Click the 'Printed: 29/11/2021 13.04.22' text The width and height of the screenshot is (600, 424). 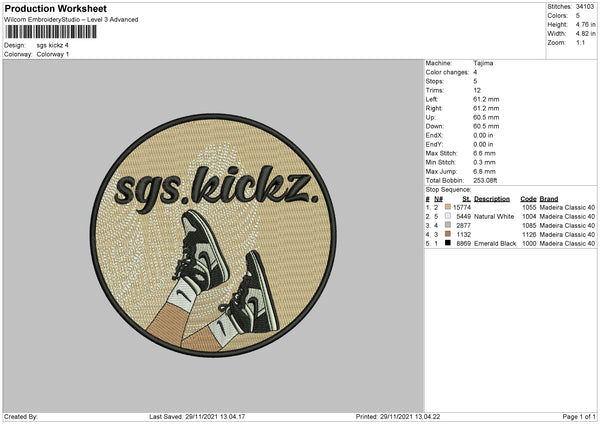[x=398, y=417]
